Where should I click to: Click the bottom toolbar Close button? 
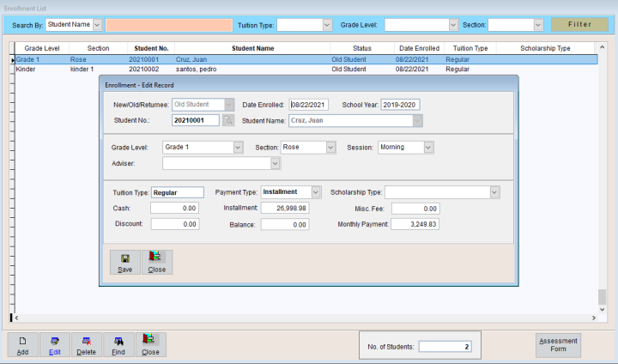tap(150, 345)
